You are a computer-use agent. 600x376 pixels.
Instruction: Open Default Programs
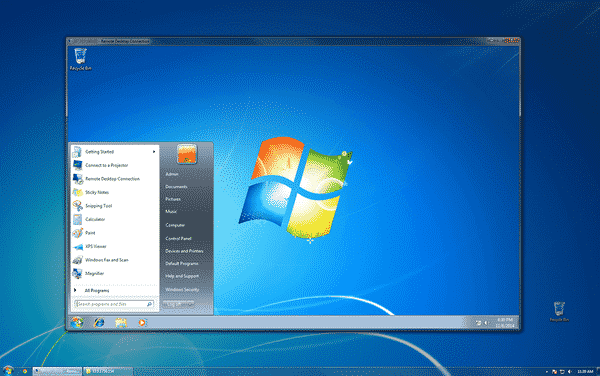(x=182, y=264)
